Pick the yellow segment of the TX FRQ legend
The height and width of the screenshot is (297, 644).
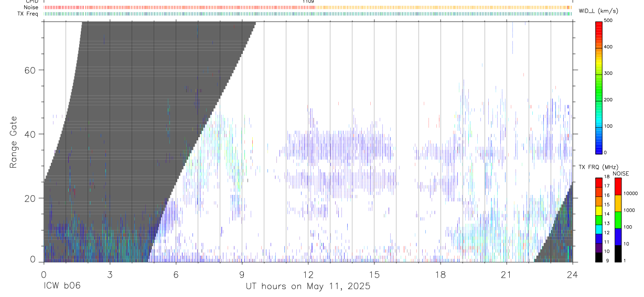click(x=598, y=211)
